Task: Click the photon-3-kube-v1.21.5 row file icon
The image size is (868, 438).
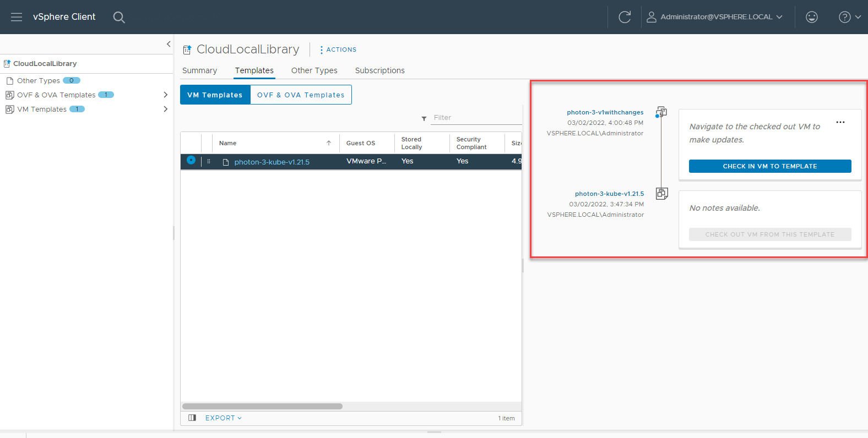Action: [226, 162]
